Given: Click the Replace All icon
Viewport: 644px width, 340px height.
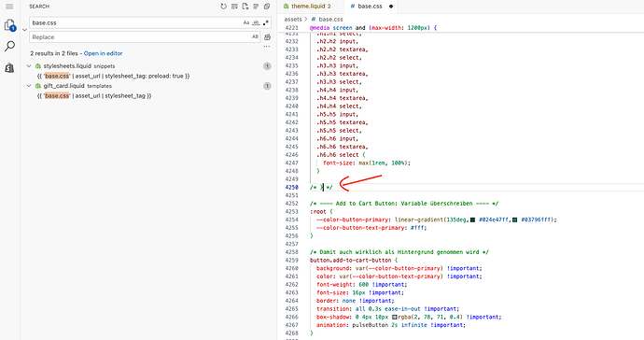Looking at the screenshot, I should coord(267,37).
